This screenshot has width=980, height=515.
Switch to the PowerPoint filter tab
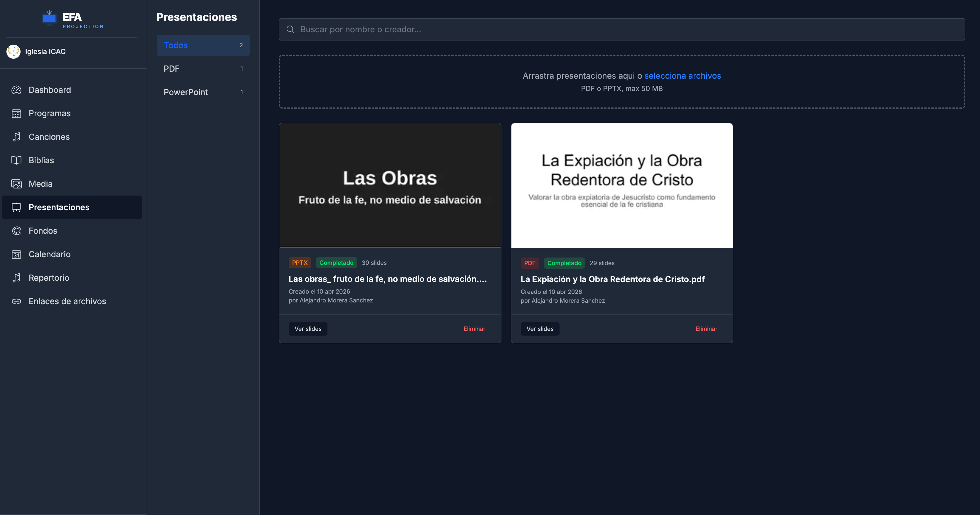pyautogui.click(x=203, y=92)
